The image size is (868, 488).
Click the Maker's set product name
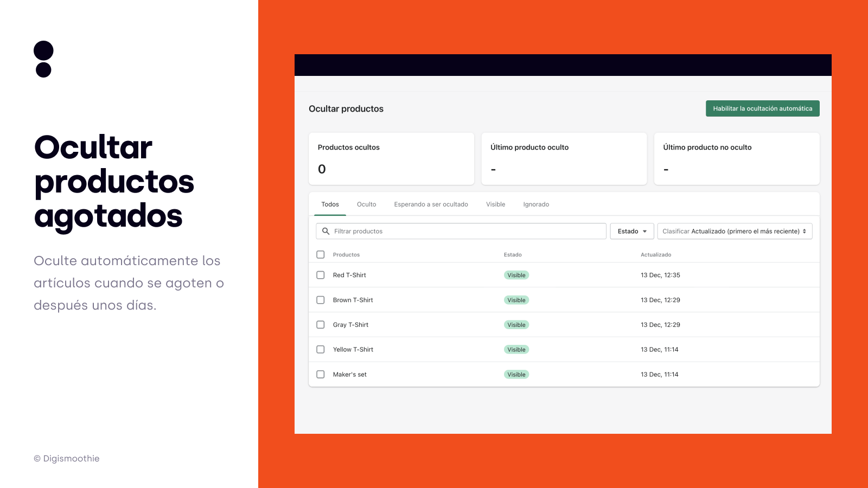[x=350, y=375]
